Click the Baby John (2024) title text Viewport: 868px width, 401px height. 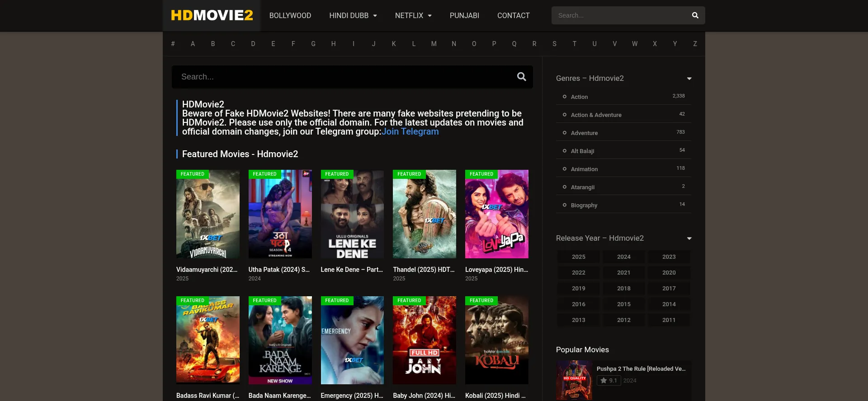point(424,396)
